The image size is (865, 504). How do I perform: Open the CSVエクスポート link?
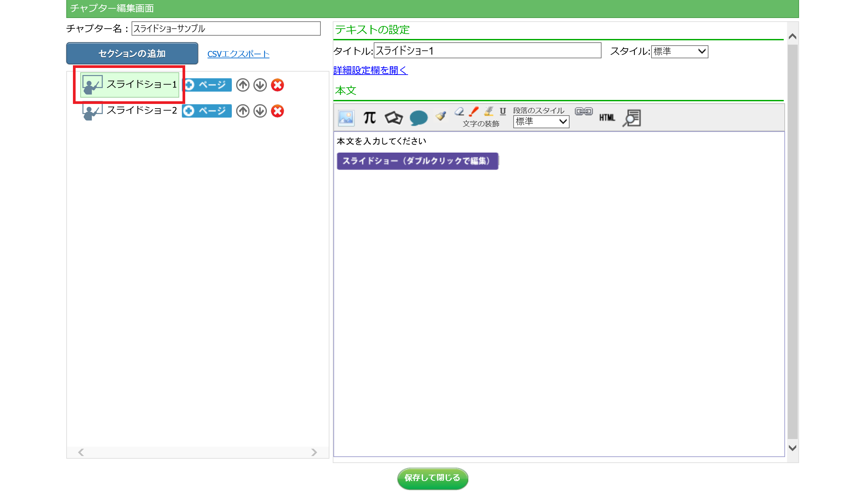[238, 54]
